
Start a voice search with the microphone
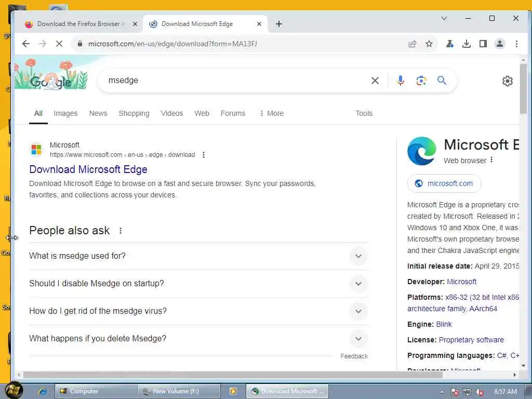(x=401, y=81)
